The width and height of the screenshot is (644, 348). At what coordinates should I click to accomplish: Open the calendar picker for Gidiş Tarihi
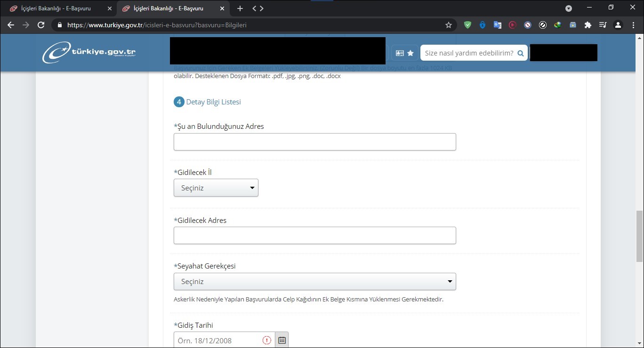pos(282,340)
